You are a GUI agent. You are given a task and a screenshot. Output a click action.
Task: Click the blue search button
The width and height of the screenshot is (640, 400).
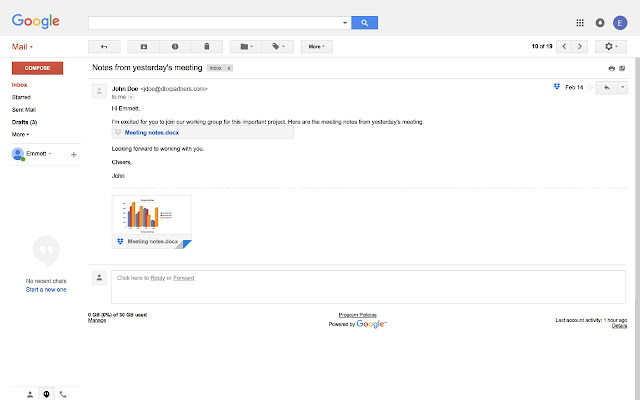[364, 23]
